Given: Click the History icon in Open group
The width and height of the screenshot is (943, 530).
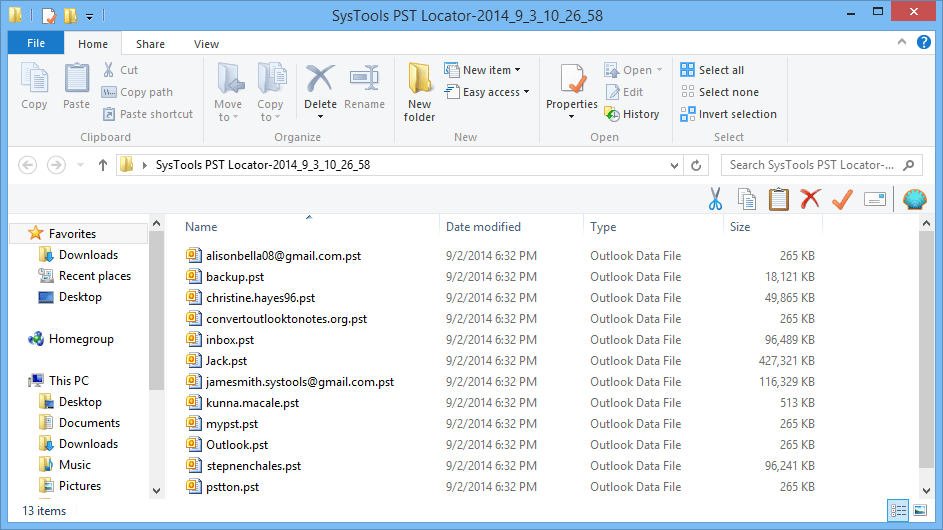Looking at the screenshot, I should point(612,114).
